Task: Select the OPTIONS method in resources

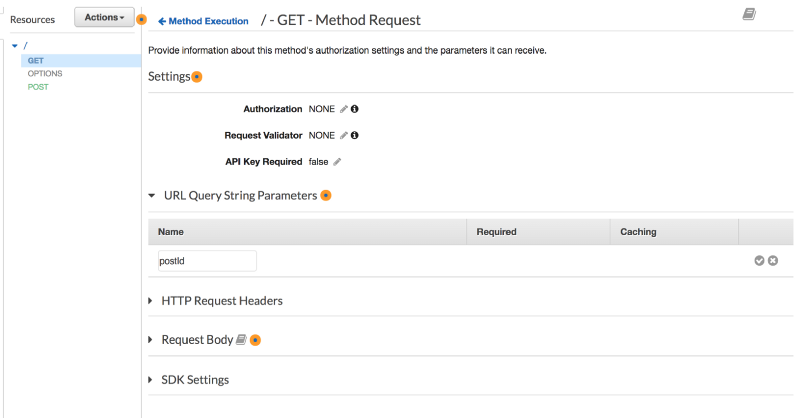Action: click(x=45, y=73)
